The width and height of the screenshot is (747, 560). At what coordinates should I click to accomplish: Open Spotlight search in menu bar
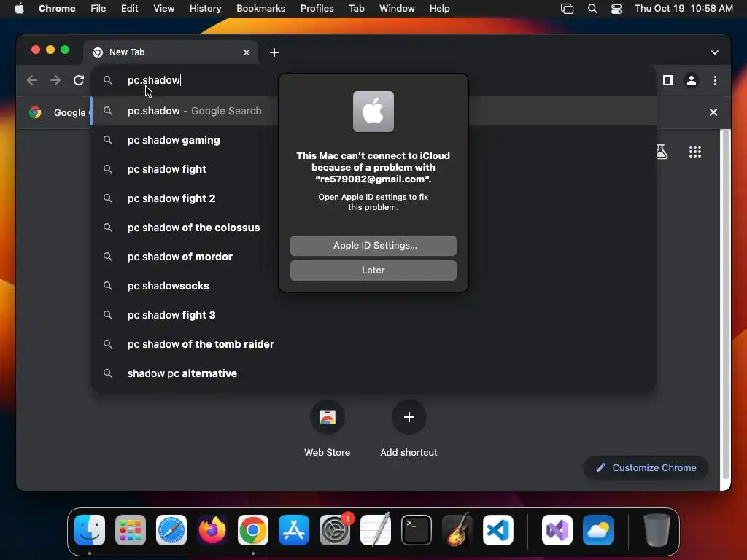[x=592, y=9]
